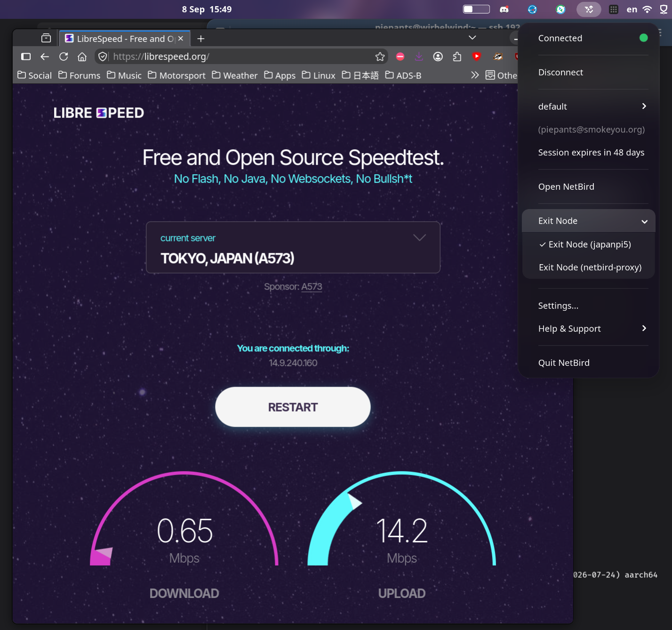
Task: Collapse the Exit Node submenu
Action: tap(588, 221)
